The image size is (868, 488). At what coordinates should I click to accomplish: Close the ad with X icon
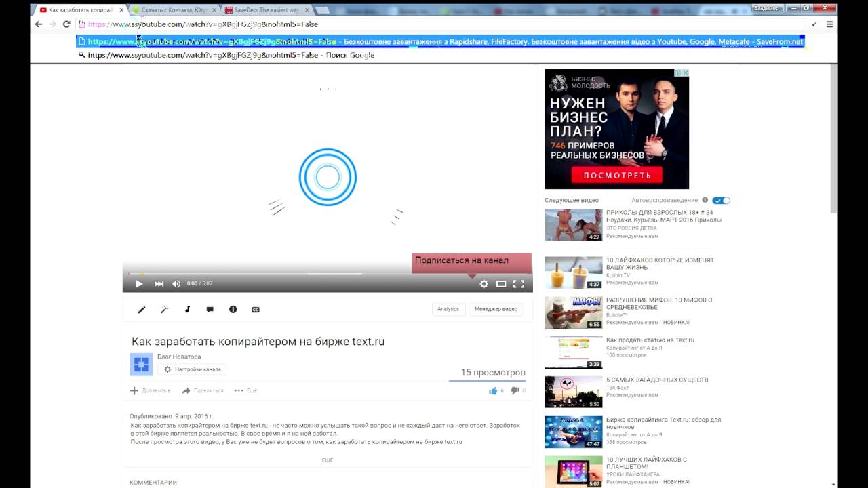coord(685,73)
